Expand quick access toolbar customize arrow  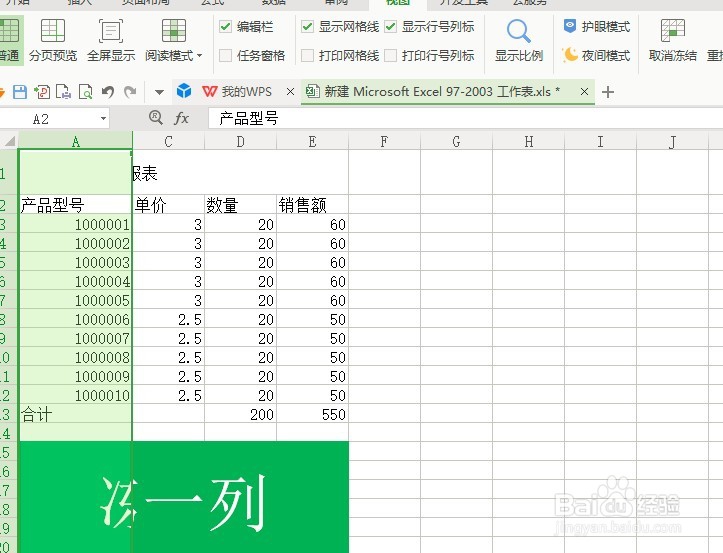click(159, 92)
